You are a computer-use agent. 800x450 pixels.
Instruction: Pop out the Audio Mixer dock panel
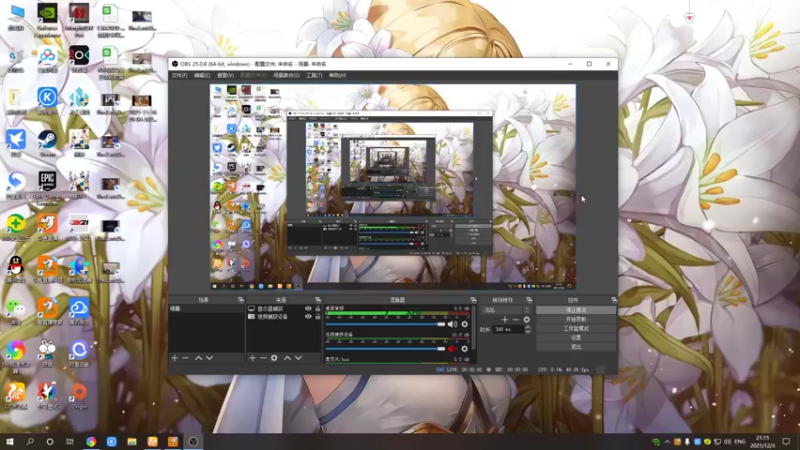(x=473, y=300)
